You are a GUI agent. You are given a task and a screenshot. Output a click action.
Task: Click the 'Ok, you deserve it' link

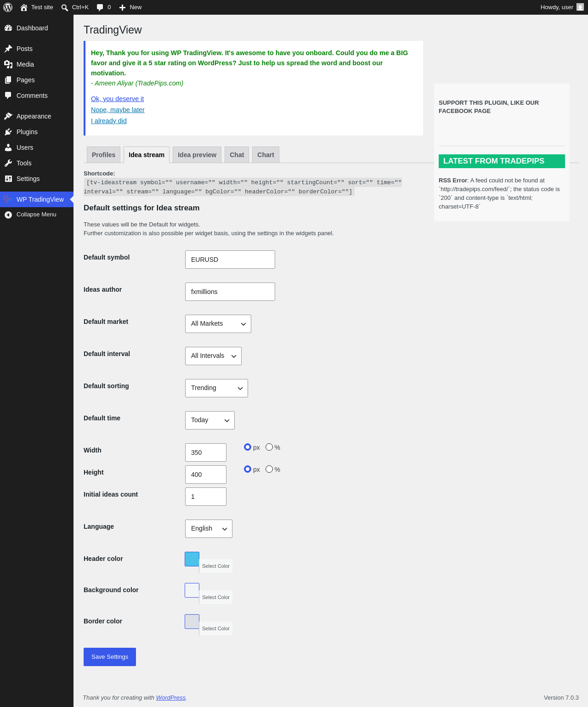(118, 99)
